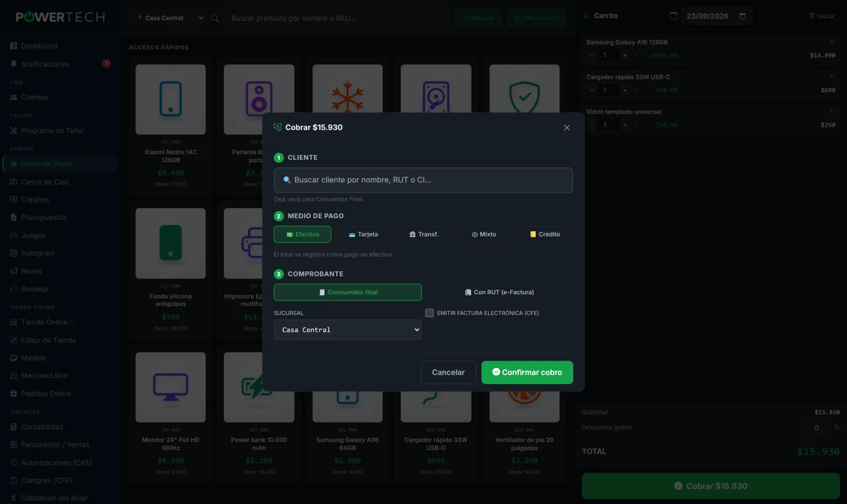Enable Emitir factura electrónica (CFE) checkbox
Image resolution: width=847 pixels, height=504 pixels.
coord(429,313)
